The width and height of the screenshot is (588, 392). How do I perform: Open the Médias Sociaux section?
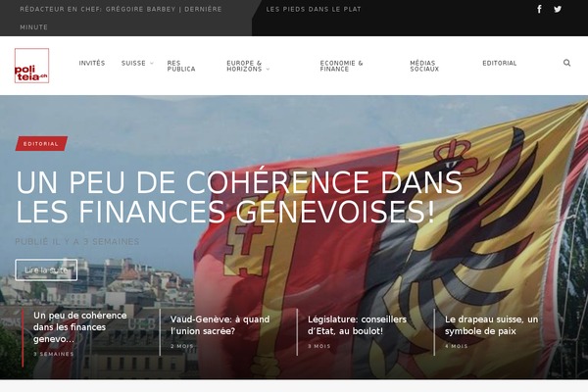(x=424, y=66)
